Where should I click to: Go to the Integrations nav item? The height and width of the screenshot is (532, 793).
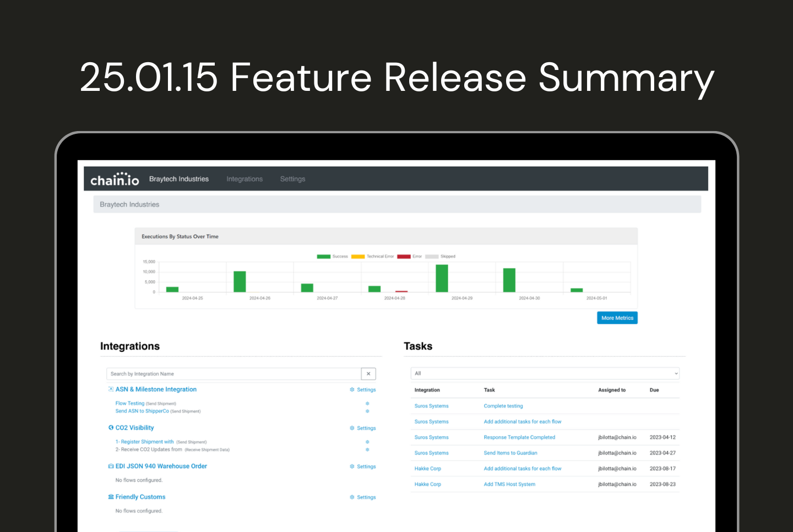click(245, 179)
